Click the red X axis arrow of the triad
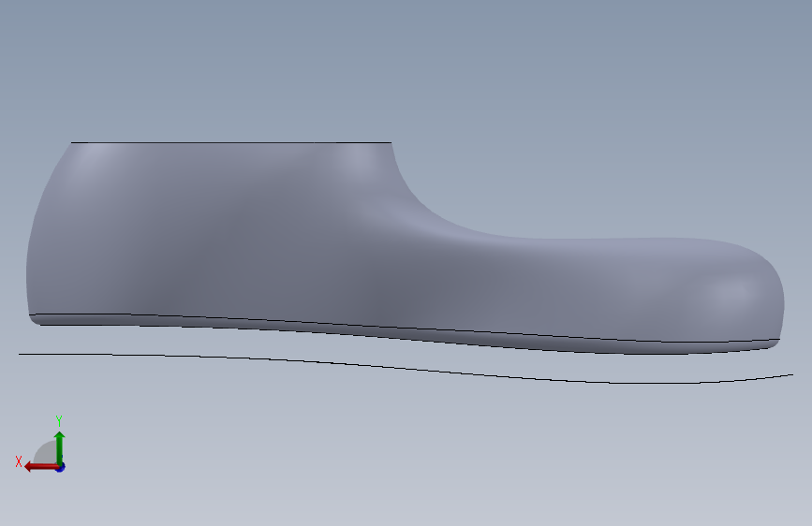Screen dimensions: 812x526 [x=40, y=467]
